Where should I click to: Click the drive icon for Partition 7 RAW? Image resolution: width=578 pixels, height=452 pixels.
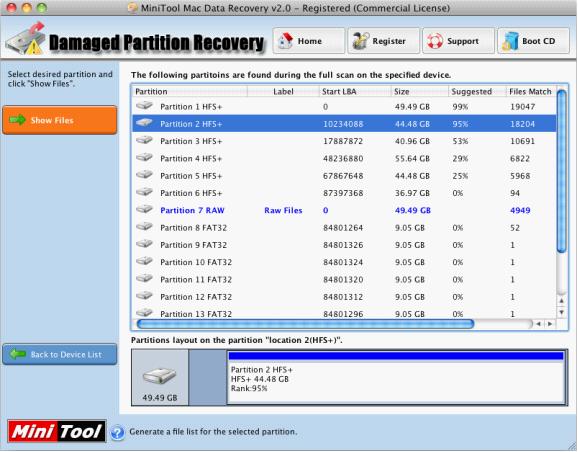(x=144, y=209)
